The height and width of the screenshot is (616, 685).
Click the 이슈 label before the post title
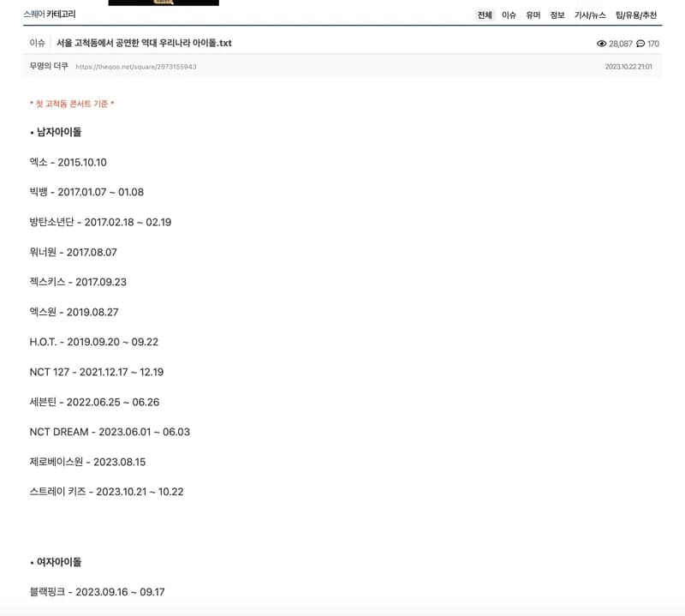[37, 43]
